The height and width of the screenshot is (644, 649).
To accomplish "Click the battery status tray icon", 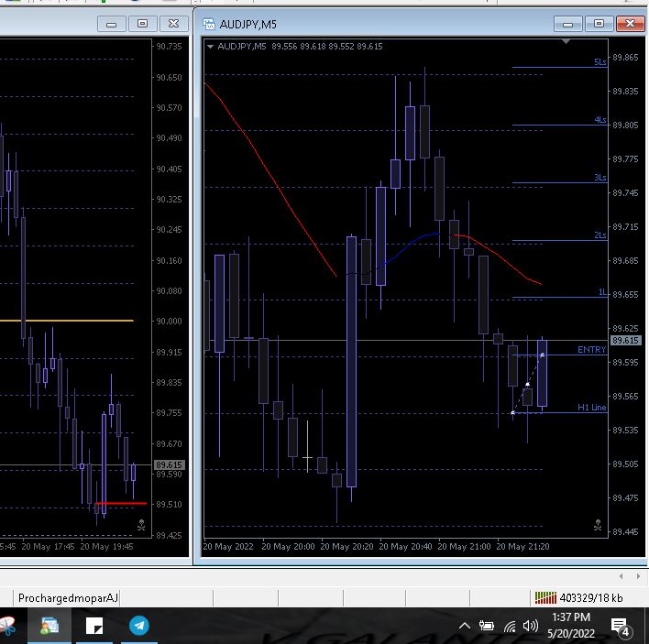I will tap(487, 627).
